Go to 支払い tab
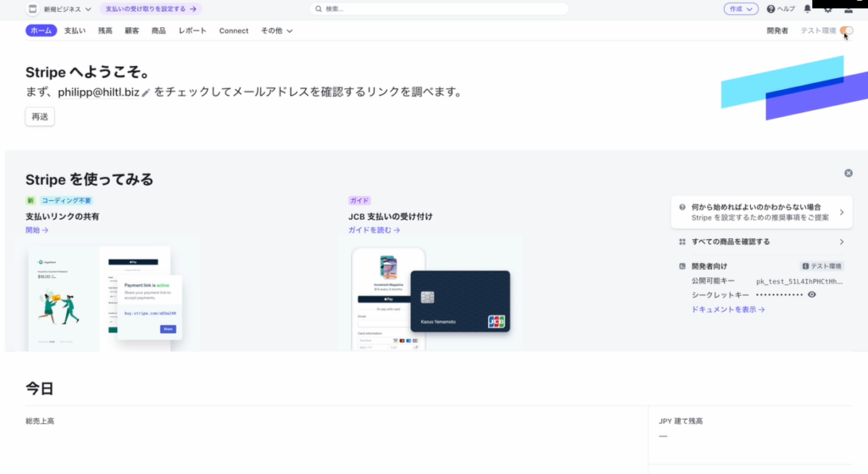 coord(75,31)
